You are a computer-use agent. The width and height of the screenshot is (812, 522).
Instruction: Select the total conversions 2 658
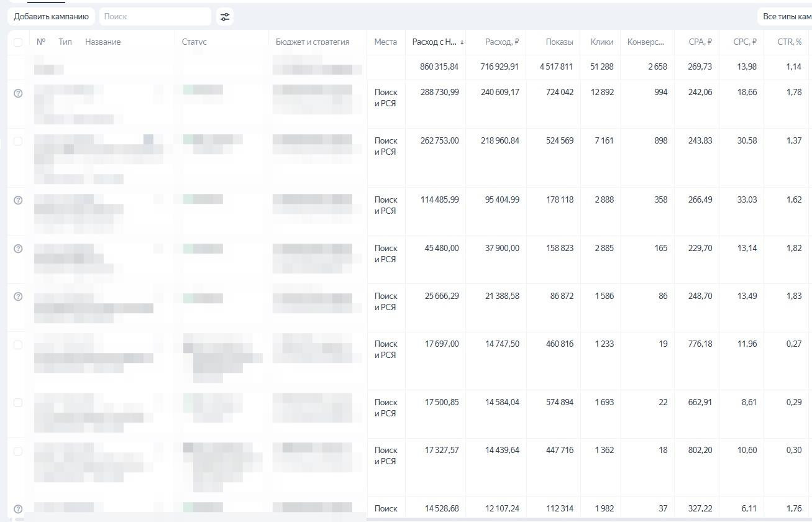657,66
